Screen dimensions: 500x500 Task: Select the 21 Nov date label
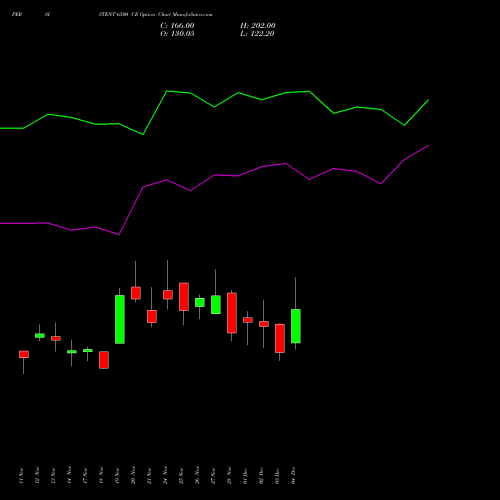click(x=149, y=475)
